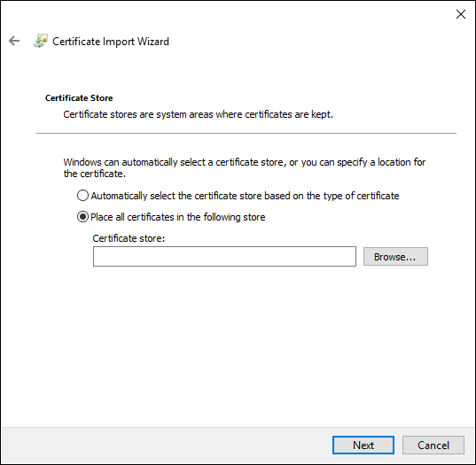476x465 pixels.
Task: Open the Browse... store picker
Action: pyautogui.click(x=395, y=257)
